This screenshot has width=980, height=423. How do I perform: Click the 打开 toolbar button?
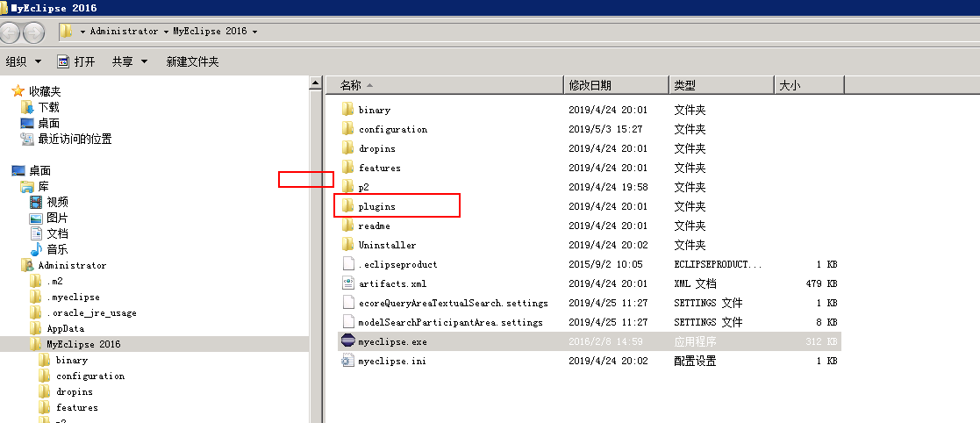(76, 61)
